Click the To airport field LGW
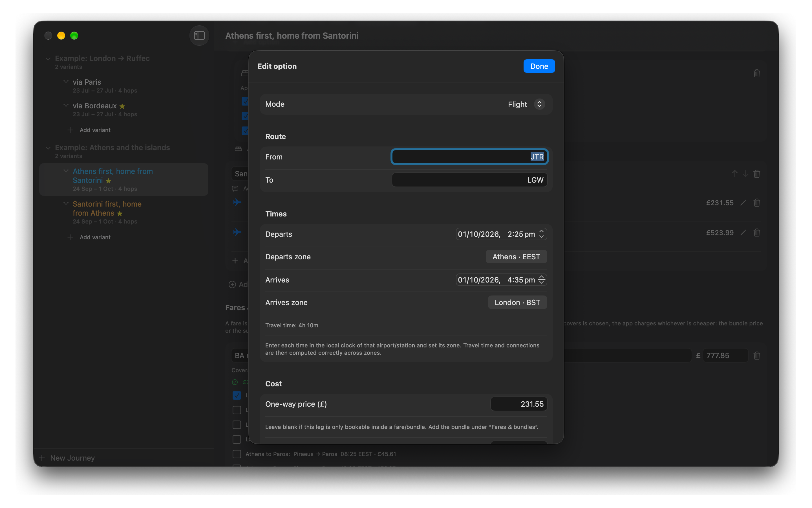Image resolution: width=812 pixels, height=508 pixels. (x=469, y=180)
